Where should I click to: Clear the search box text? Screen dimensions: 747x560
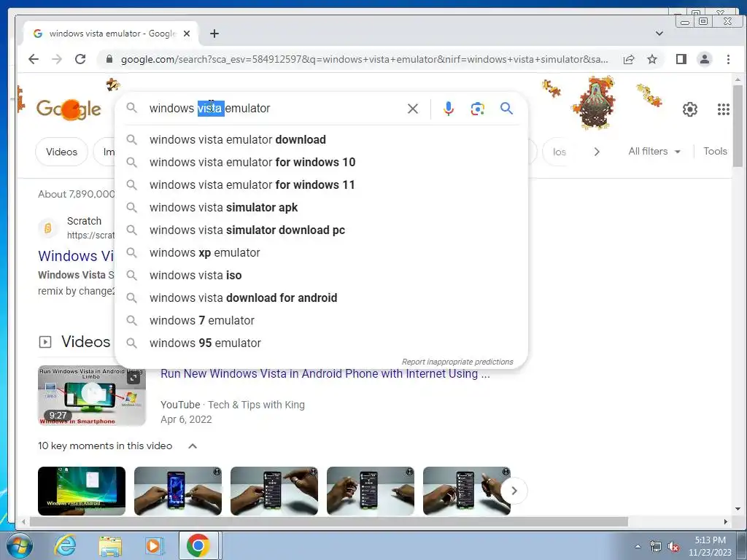pos(413,109)
